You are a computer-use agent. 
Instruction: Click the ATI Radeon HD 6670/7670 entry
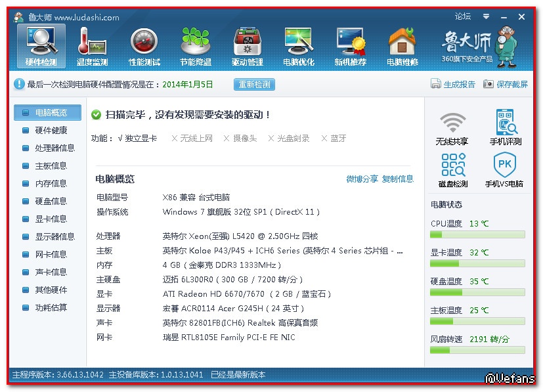247,294
